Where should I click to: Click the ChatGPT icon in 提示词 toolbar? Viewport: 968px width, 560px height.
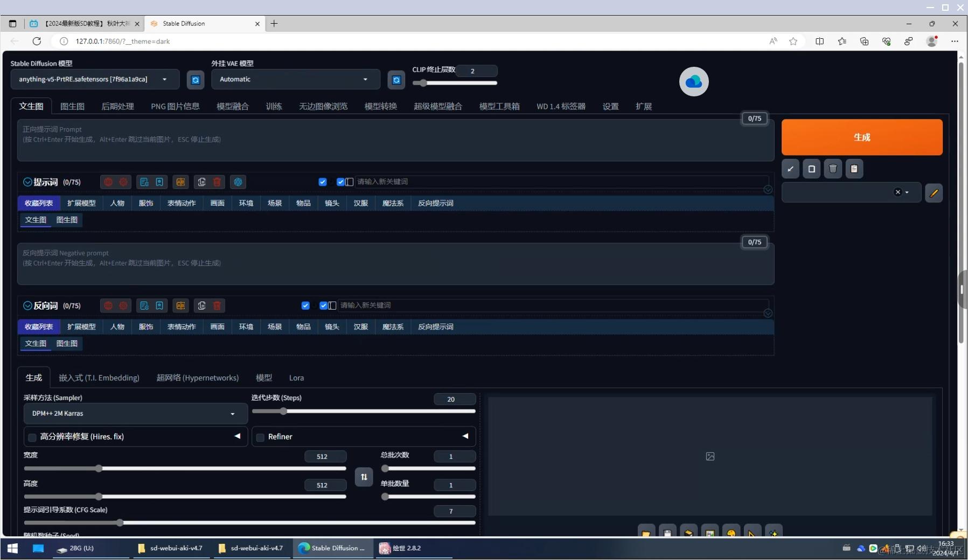238,182
